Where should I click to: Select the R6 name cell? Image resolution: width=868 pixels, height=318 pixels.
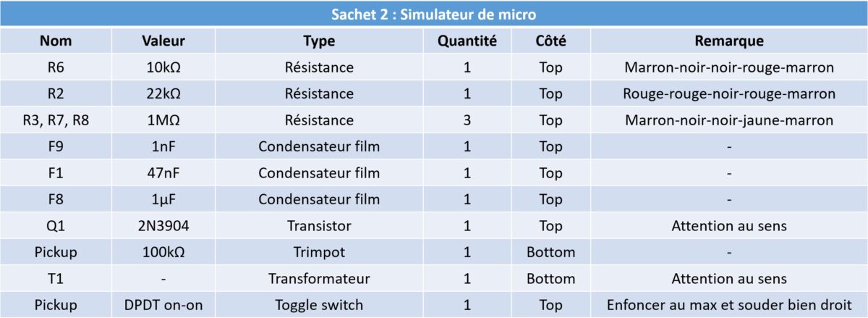click(55, 68)
